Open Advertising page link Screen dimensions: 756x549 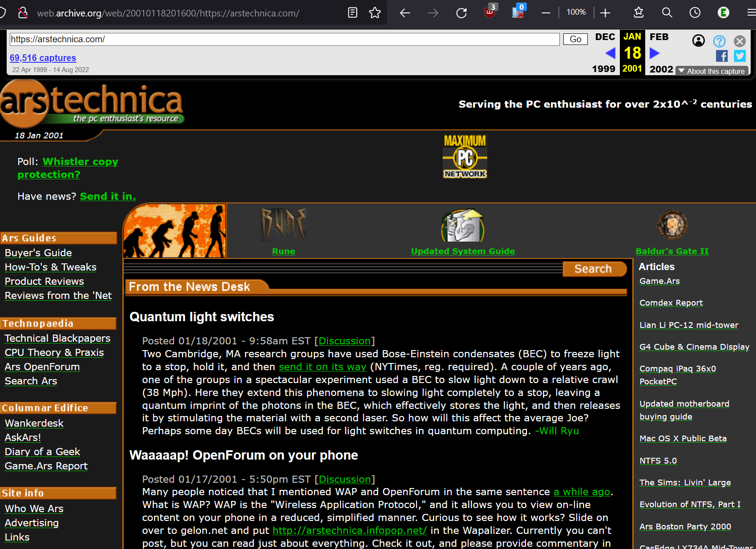(x=32, y=523)
